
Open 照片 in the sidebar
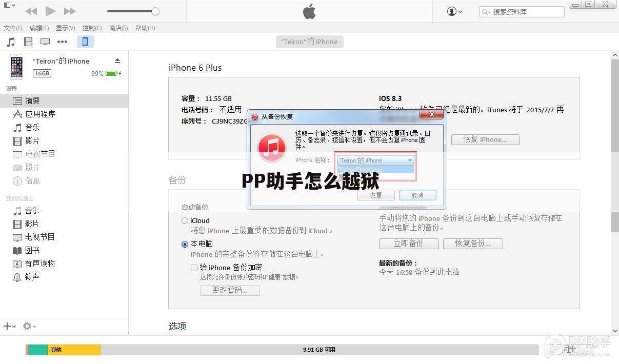pos(64,167)
